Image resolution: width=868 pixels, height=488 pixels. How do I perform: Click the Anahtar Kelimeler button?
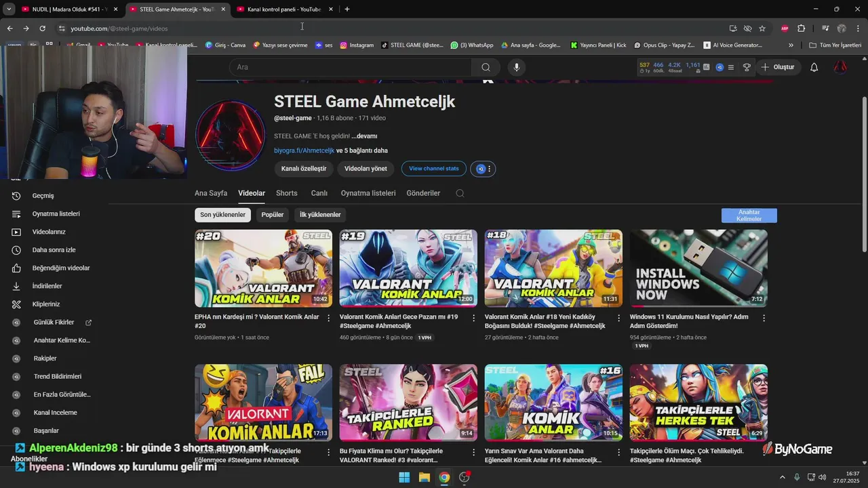[749, 216]
